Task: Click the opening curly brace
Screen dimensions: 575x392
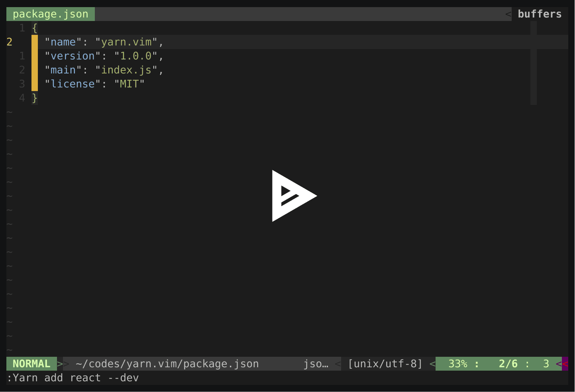Action: click(x=35, y=28)
